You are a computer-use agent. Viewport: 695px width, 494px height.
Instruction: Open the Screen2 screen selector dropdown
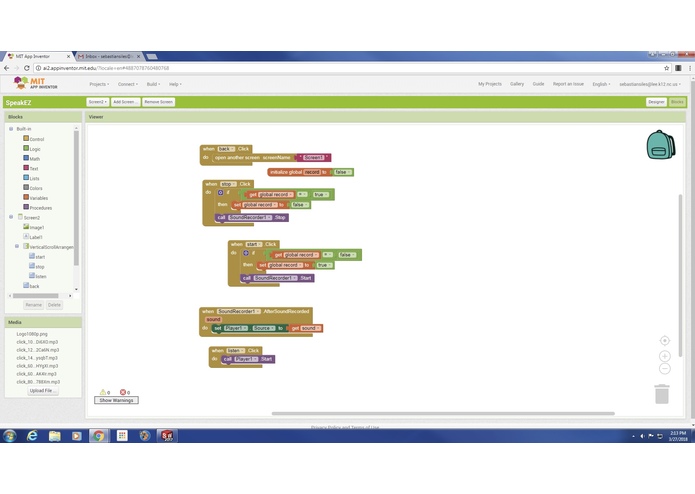point(98,102)
